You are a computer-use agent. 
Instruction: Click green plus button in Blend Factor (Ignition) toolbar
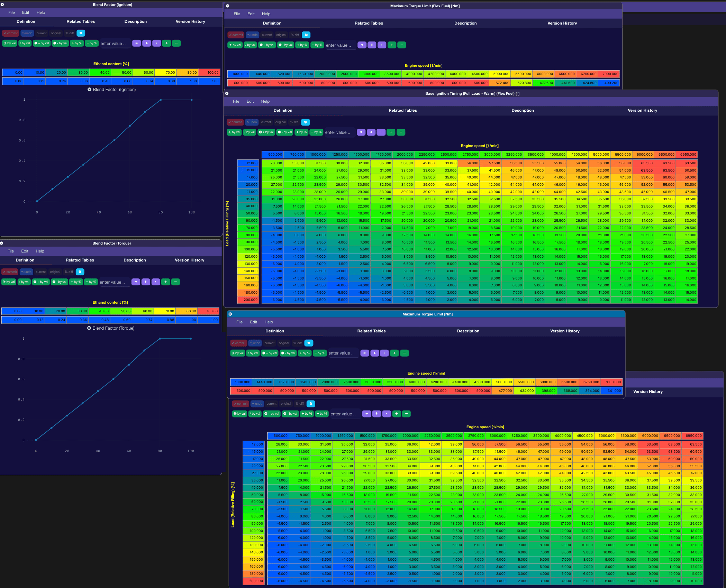click(x=166, y=43)
